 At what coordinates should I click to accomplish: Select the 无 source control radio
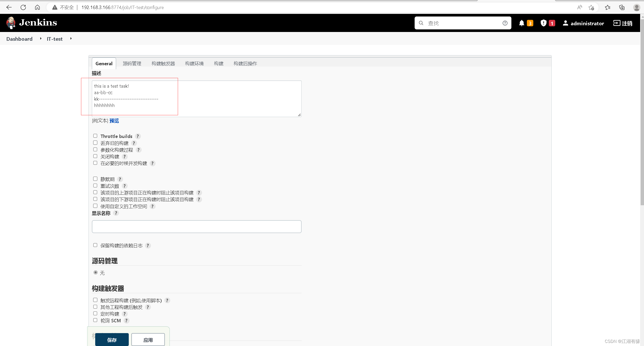coord(96,273)
